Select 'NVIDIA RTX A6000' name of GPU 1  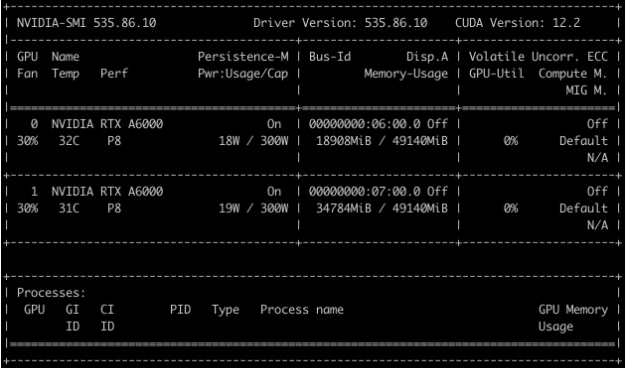107,192
